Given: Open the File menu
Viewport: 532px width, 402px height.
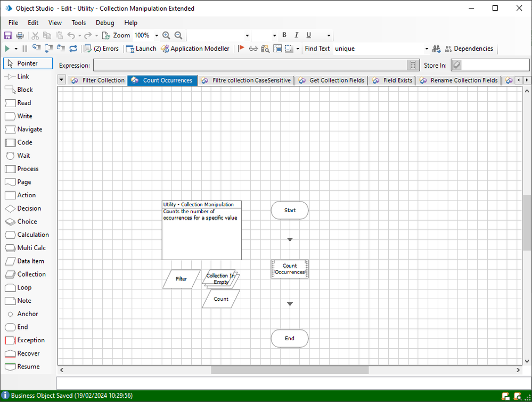Looking at the screenshot, I should [13, 23].
